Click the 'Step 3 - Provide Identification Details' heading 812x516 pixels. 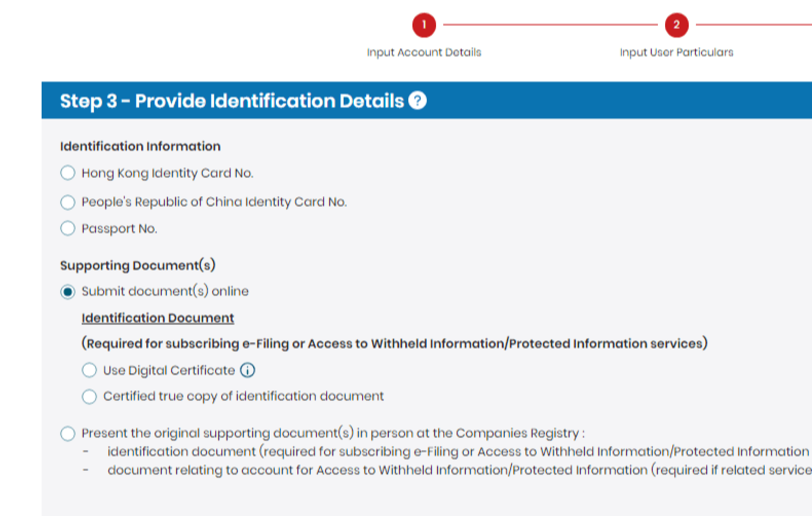click(x=232, y=101)
